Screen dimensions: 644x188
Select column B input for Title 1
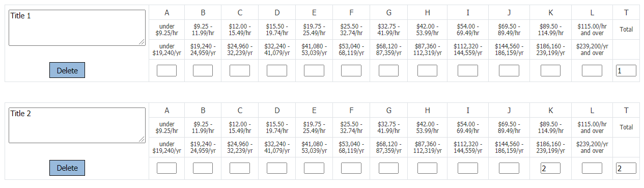203,70
